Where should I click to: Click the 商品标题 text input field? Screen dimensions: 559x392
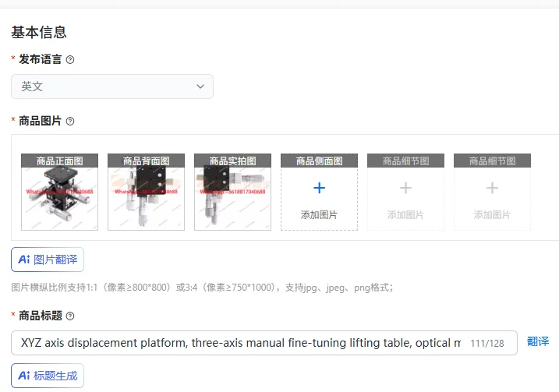point(264,343)
